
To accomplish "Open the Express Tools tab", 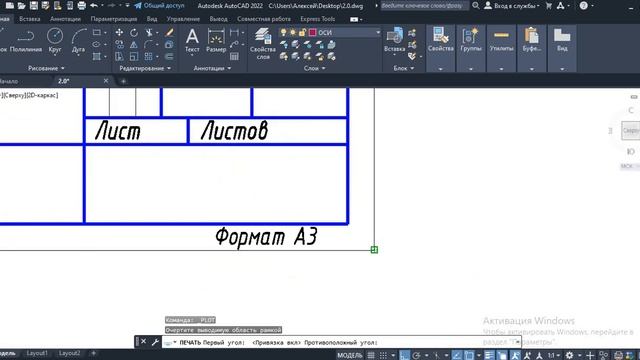I will [318, 19].
